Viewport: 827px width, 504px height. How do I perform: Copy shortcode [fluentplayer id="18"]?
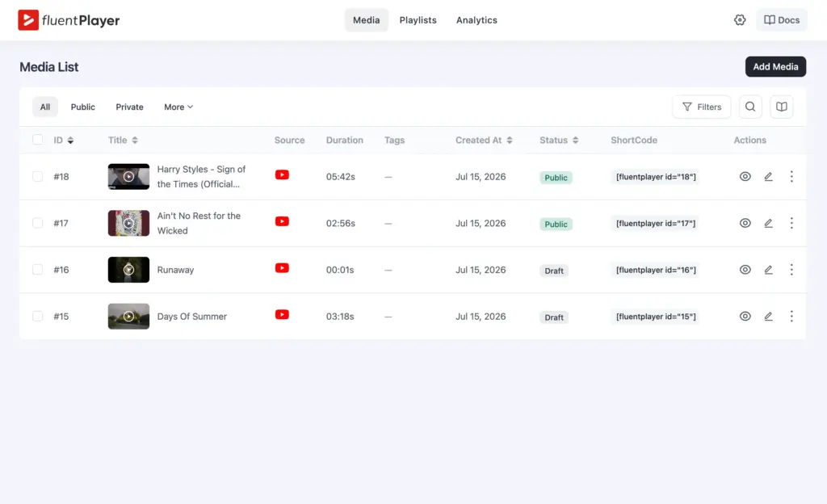[656, 177]
